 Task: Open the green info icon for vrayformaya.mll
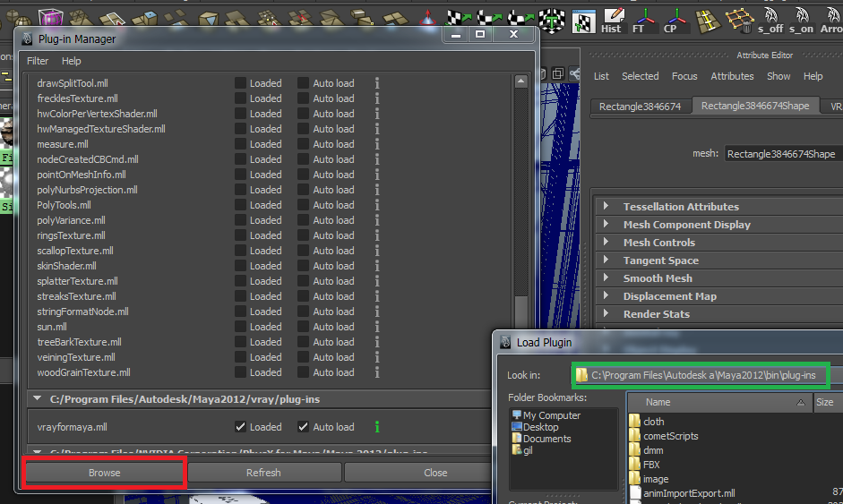pyautogui.click(x=377, y=427)
